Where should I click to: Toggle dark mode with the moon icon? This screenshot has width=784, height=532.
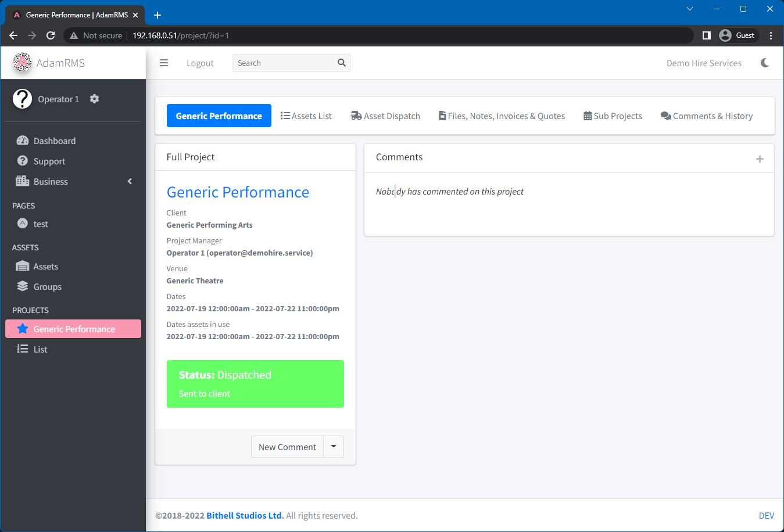click(765, 63)
